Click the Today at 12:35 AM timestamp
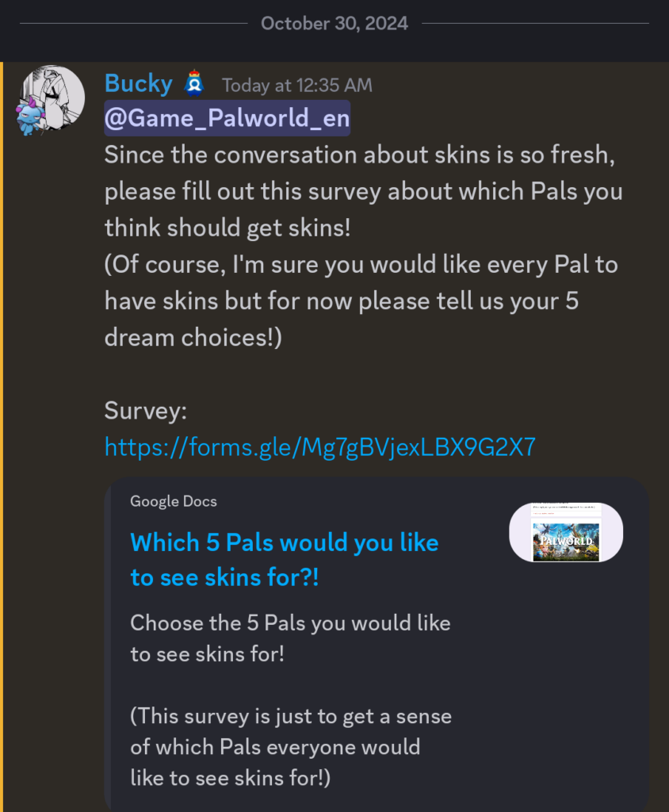The height and width of the screenshot is (812, 669). [x=297, y=86]
